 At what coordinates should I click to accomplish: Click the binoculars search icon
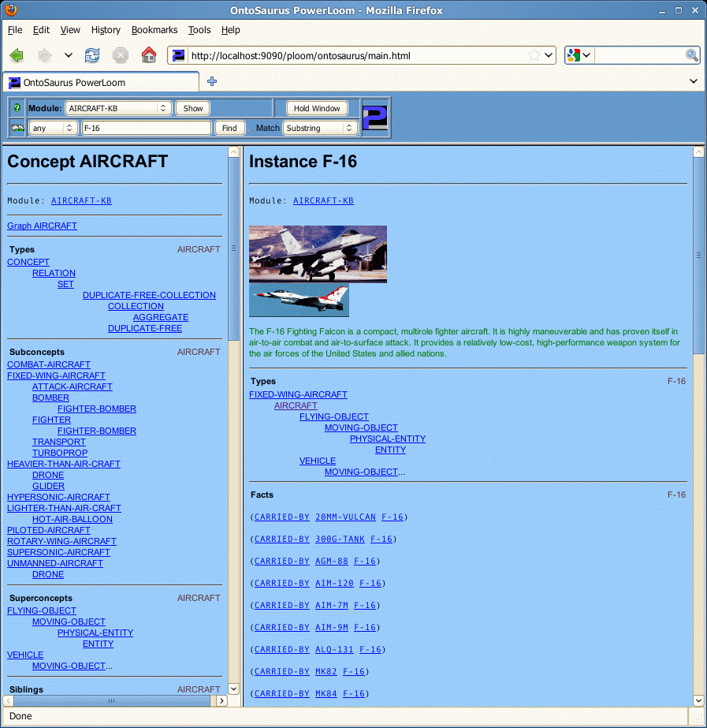click(17, 128)
